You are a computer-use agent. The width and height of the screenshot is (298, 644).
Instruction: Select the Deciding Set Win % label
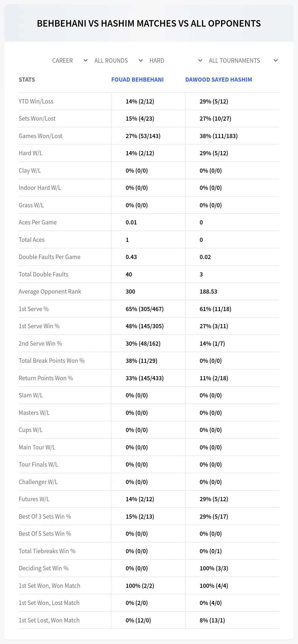click(44, 568)
